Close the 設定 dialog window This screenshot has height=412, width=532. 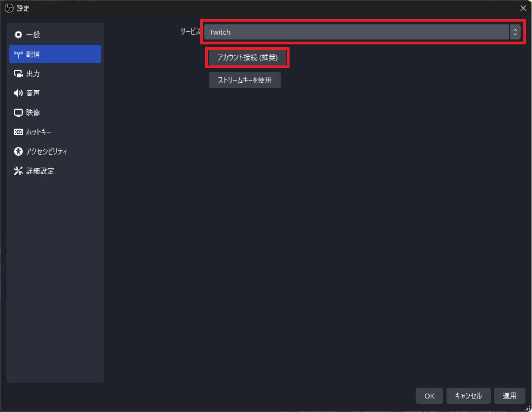coord(523,8)
